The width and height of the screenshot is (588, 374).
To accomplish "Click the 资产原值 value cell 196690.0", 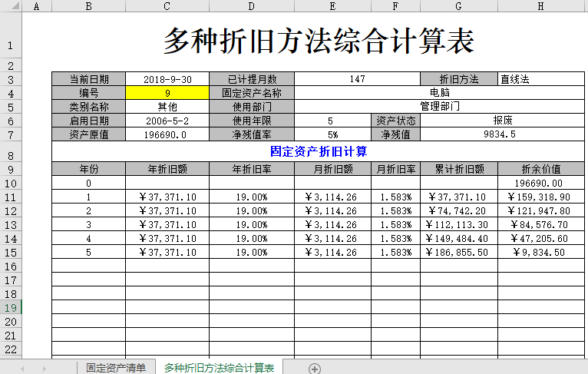I will pos(167,134).
